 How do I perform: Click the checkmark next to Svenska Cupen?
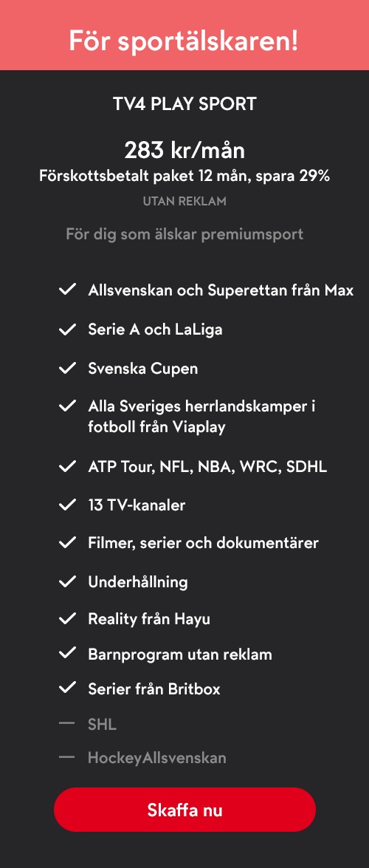point(67,368)
